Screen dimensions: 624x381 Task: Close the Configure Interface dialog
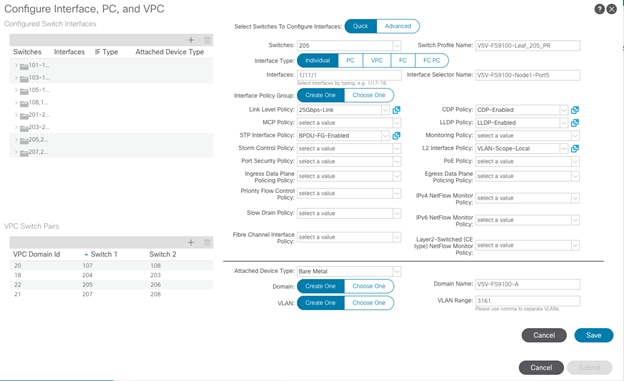coord(612,9)
